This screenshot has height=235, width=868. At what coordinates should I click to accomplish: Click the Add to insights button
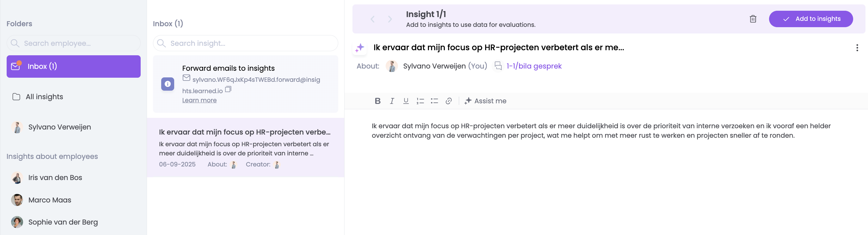point(811,19)
